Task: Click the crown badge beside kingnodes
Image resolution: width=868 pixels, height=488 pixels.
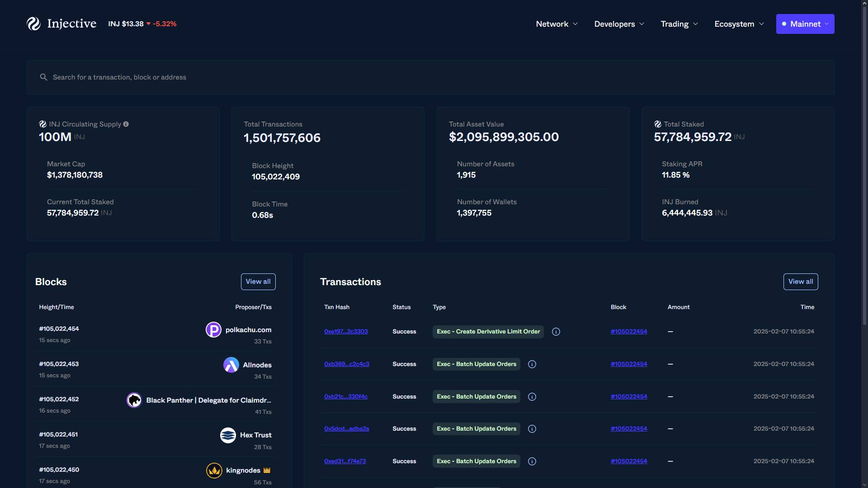Action: click(x=267, y=470)
